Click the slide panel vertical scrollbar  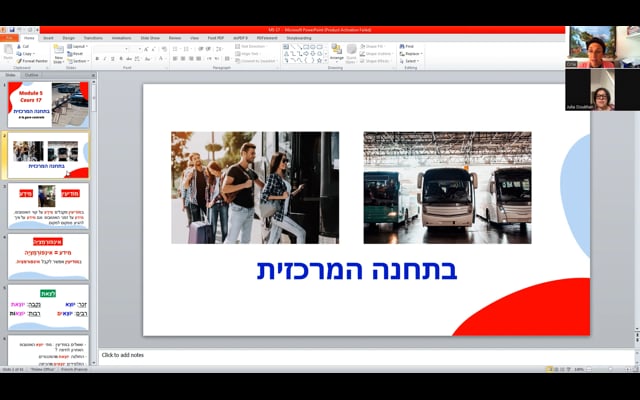tap(93, 220)
